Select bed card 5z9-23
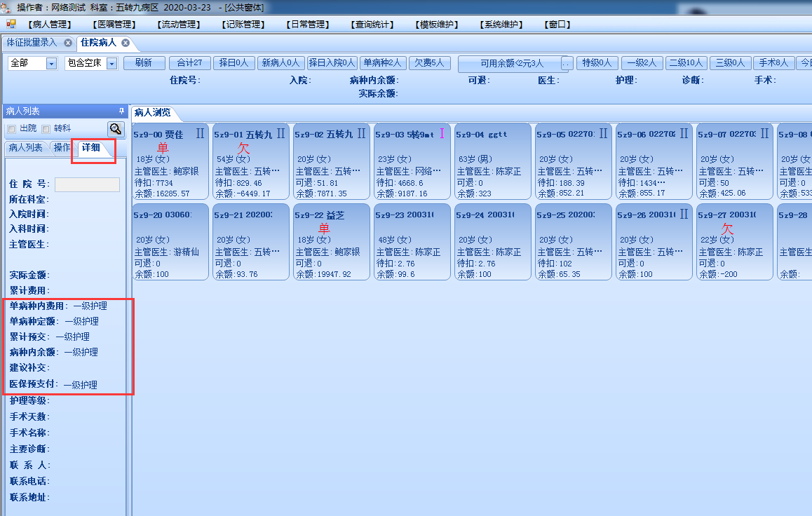The height and width of the screenshot is (516, 812). coord(412,242)
